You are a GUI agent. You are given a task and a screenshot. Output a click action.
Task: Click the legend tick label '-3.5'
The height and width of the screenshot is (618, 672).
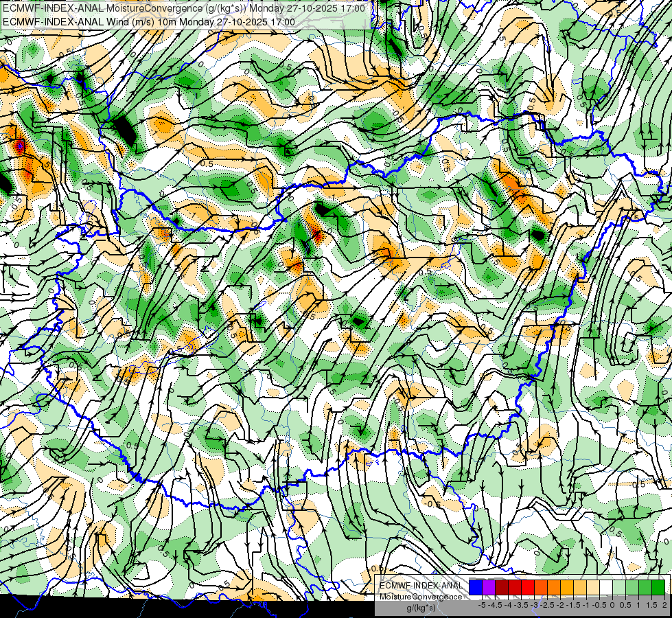click(x=522, y=605)
